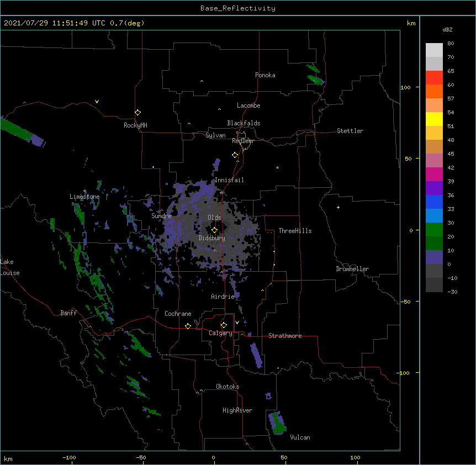The height and width of the screenshot is (465, 476).
Task: Click the Calgary city label
Action: pyautogui.click(x=221, y=333)
